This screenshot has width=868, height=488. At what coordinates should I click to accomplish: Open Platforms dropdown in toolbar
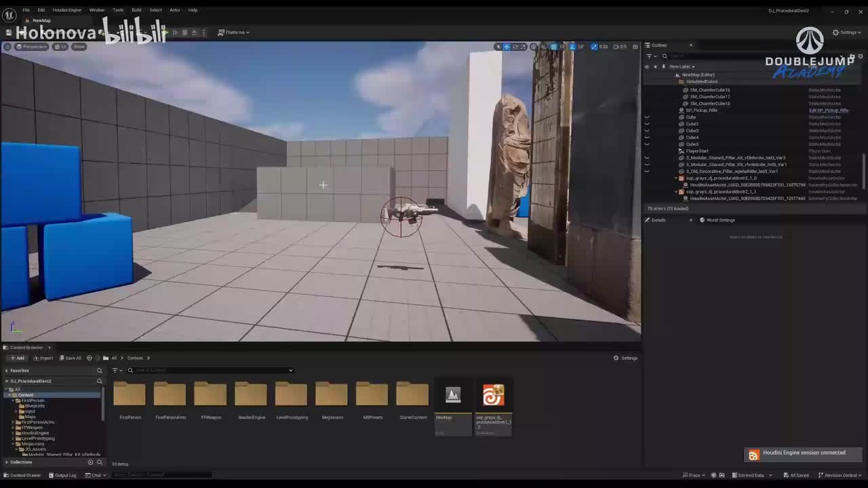tap(234, 33)
